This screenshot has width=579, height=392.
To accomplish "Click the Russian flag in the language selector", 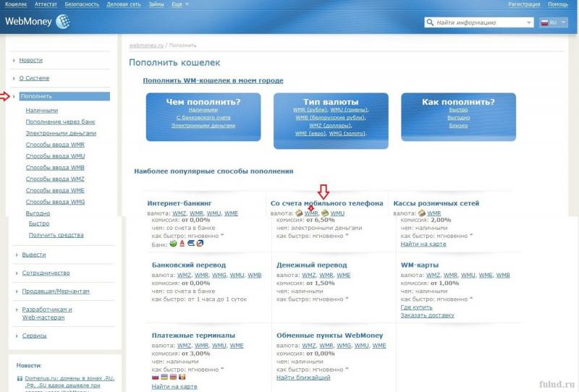I will point(545,23).
